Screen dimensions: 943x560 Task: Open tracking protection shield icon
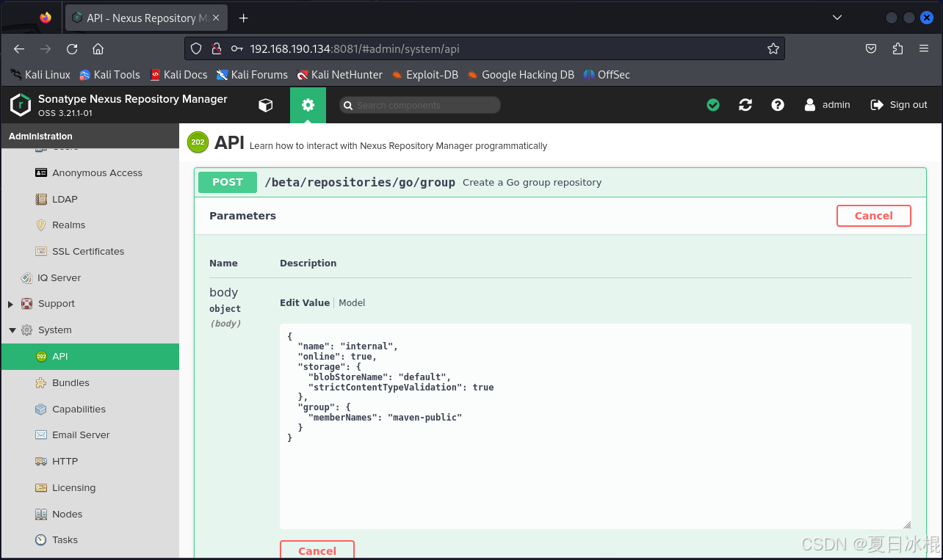[x=196, y=49]
